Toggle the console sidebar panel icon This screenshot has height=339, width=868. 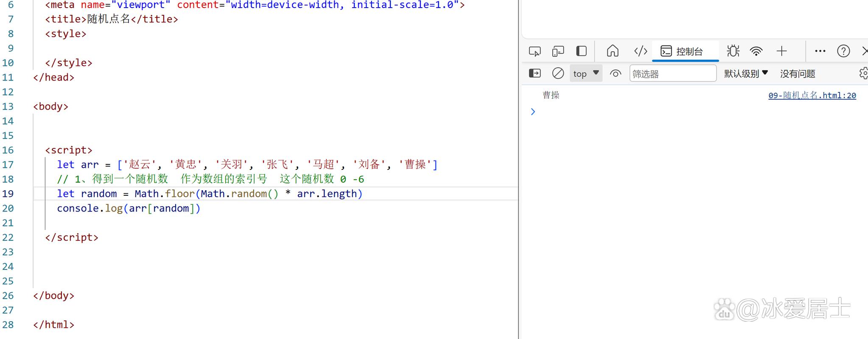point(535,73)
